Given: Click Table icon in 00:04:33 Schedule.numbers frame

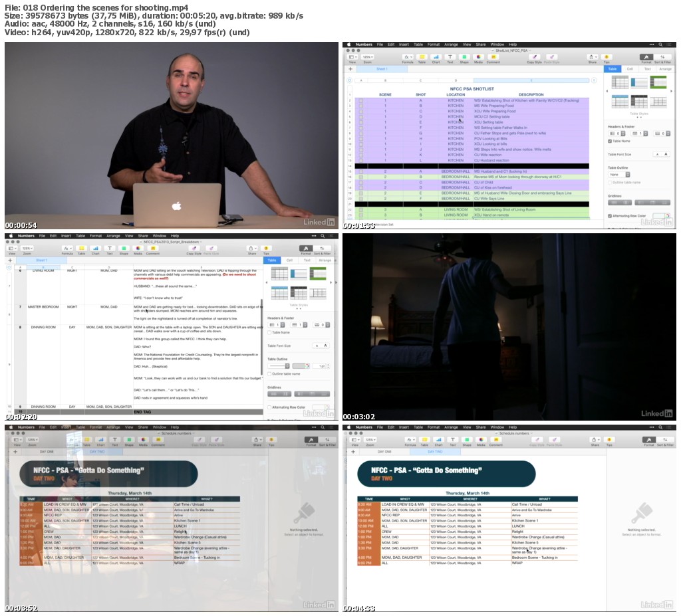Looking at the screenshot, I should click(424, 440).
